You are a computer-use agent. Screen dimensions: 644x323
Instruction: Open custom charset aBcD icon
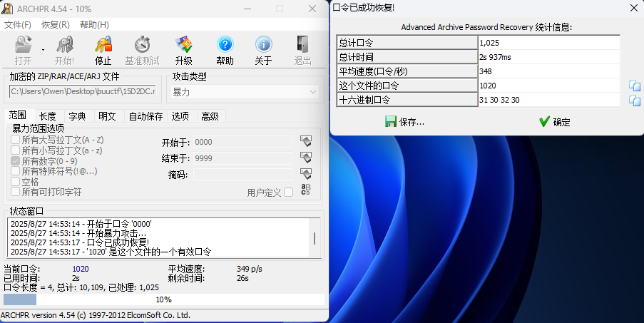tap(305, 190)
